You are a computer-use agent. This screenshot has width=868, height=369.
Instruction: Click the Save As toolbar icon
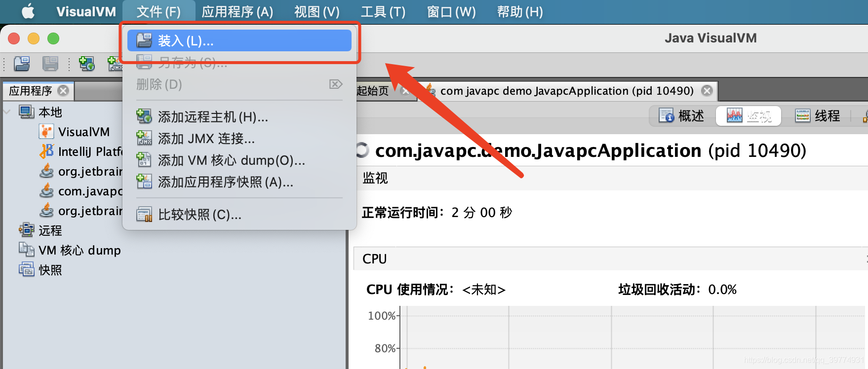coord(50,64)
